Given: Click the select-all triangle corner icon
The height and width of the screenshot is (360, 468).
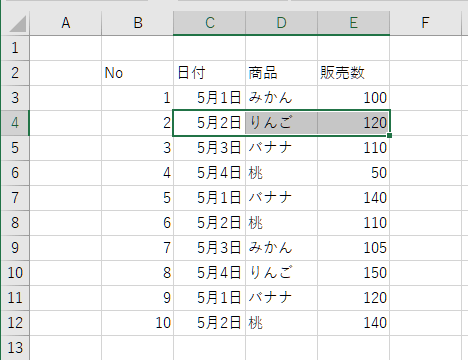Looking at the screenshot, I should coord(17,24).
